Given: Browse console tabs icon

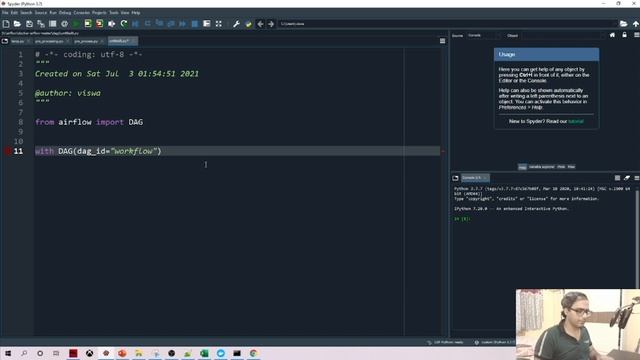Looking at the screenshot, I should [455, 178].
